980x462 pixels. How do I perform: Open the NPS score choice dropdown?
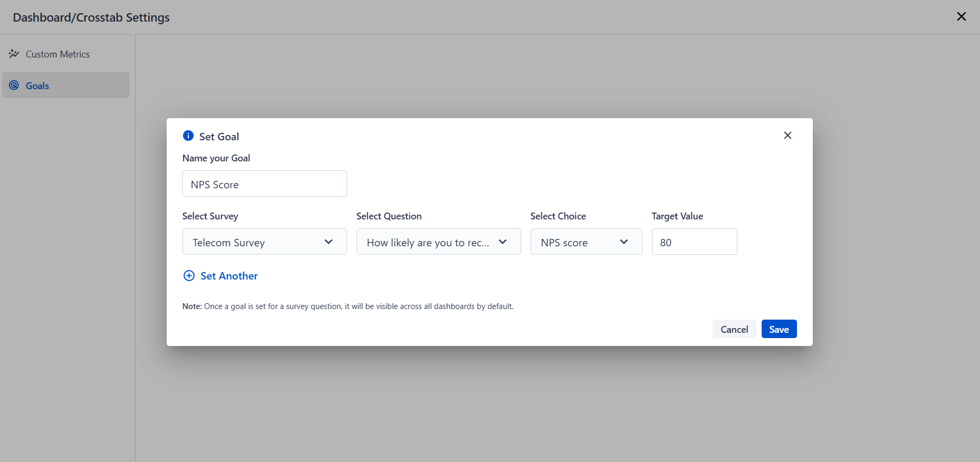tap(587, 242)
